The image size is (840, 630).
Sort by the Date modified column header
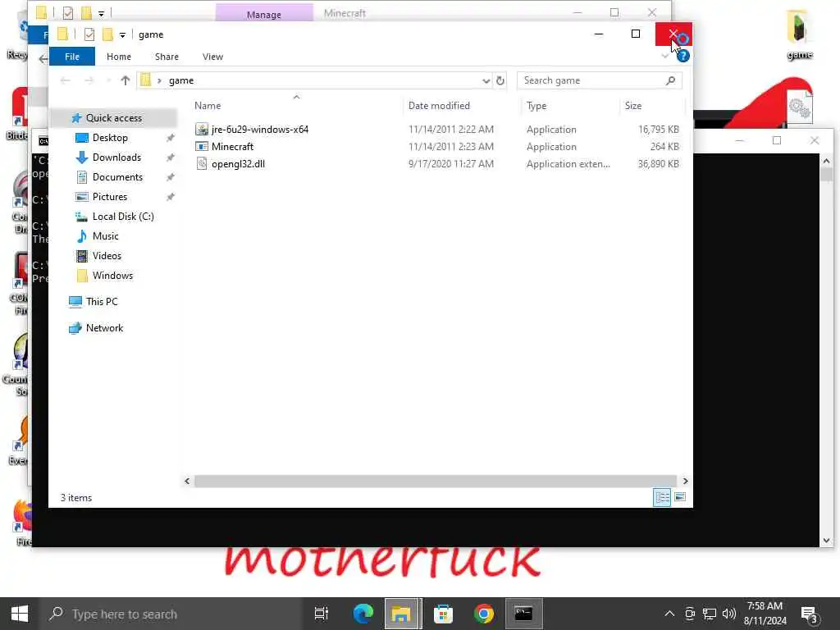click(440, 106)
